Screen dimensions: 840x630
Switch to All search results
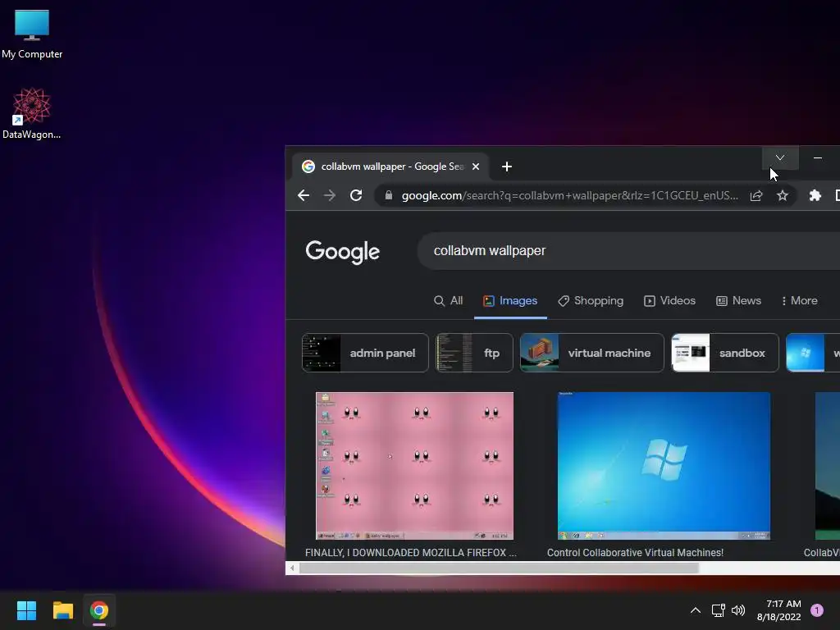[448, 300]
